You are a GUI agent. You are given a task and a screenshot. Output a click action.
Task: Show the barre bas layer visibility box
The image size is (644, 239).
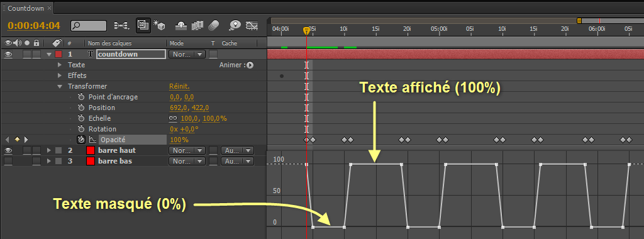click(8, 161)
